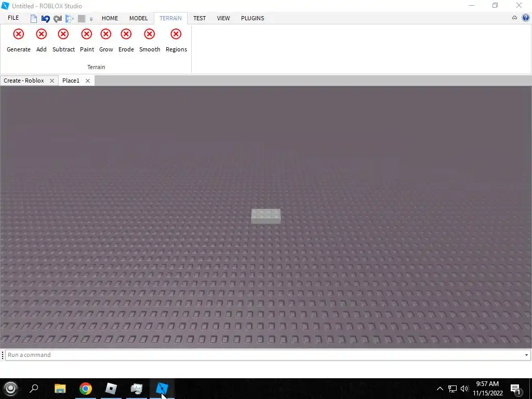Undo the last action

tap(46, 18)
